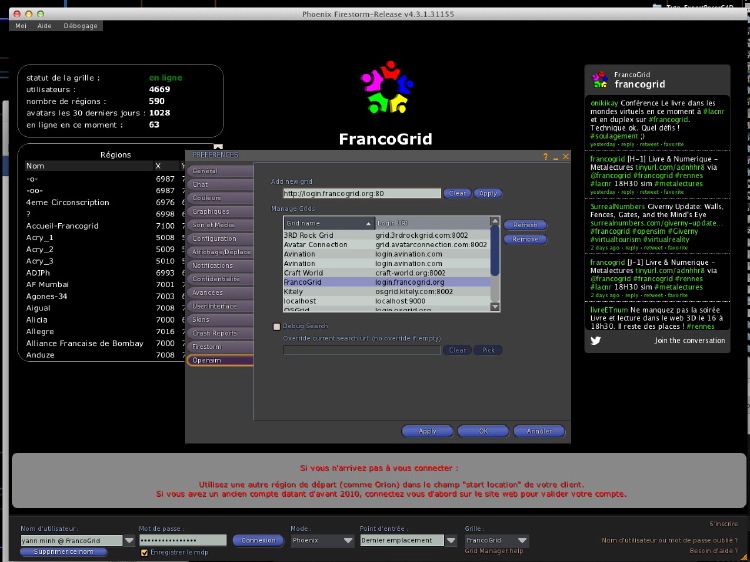Viewport: 750px width, 562px height.
Task: Open forgotten username or password link
Action: 669,540
